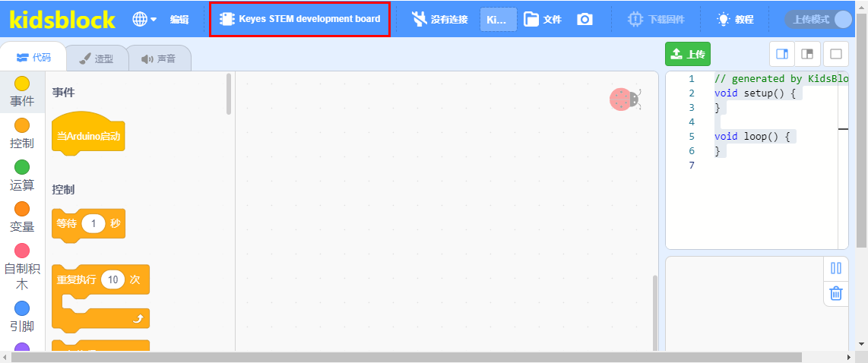The height and width of the screenshot is (363, 868).
Task: Switch to the 声音 tab
Action: click(x=160, y=58)
